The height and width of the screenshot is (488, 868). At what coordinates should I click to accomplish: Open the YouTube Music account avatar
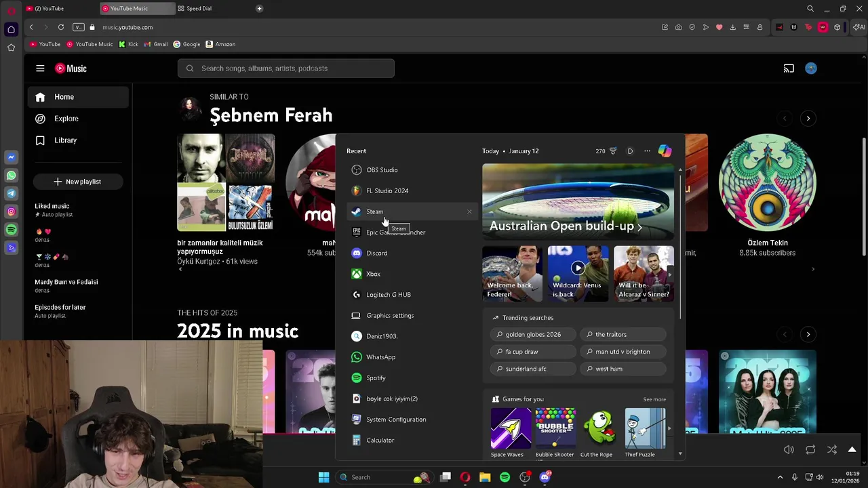811,68
